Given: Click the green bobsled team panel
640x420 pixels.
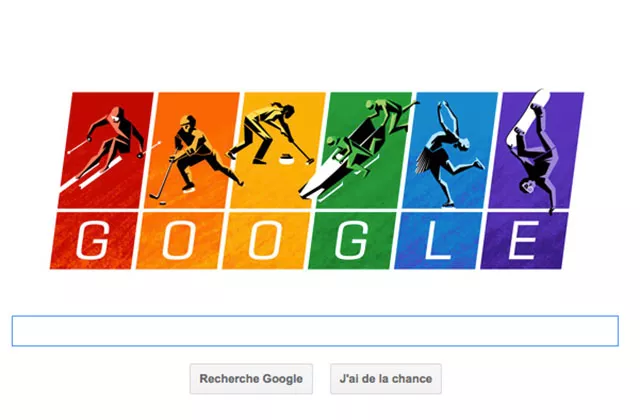Looking at the screenshot, I should click(x=364, y=150).
